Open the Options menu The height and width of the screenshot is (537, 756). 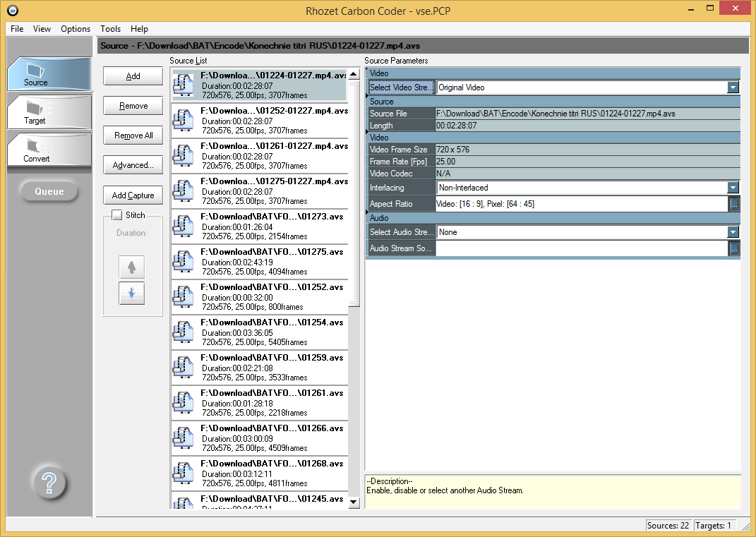[76, 29]
